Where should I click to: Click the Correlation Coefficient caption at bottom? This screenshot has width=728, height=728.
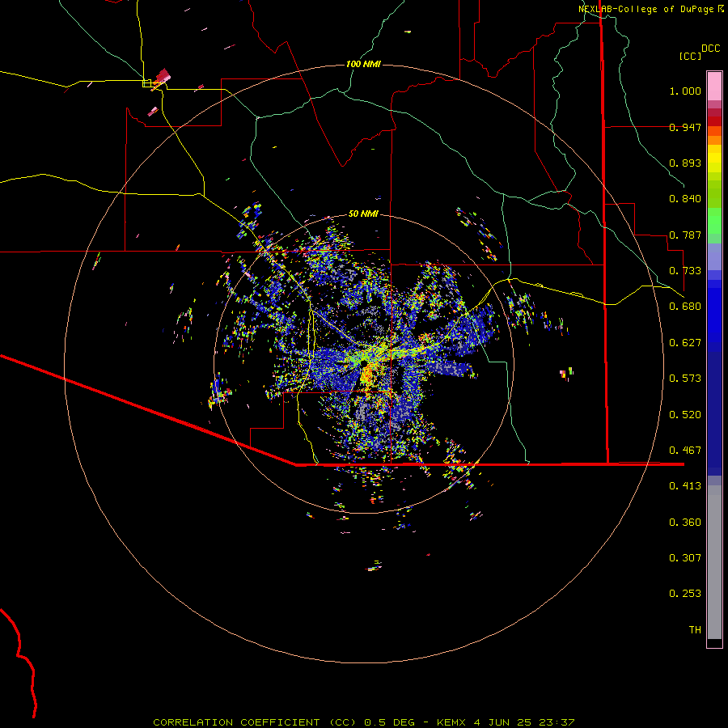(x=363, y=722)
